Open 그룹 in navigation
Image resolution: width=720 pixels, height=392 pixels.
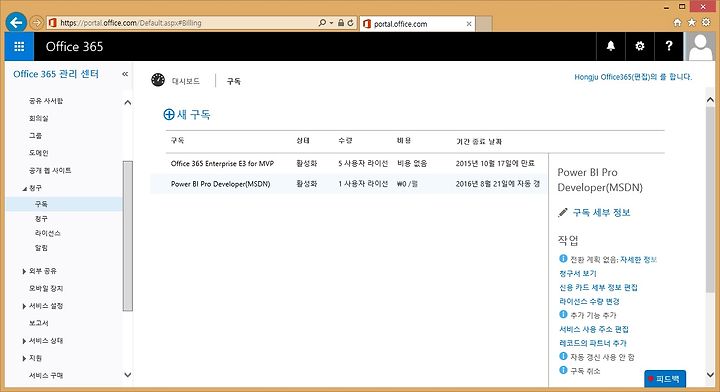[x=35, y=135]
